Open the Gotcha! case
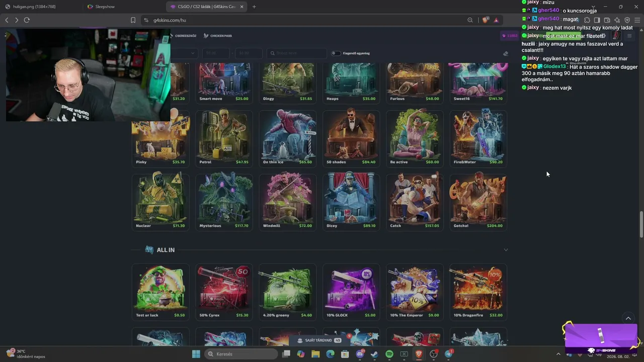644x362 pixels. [x=478, y=202]
